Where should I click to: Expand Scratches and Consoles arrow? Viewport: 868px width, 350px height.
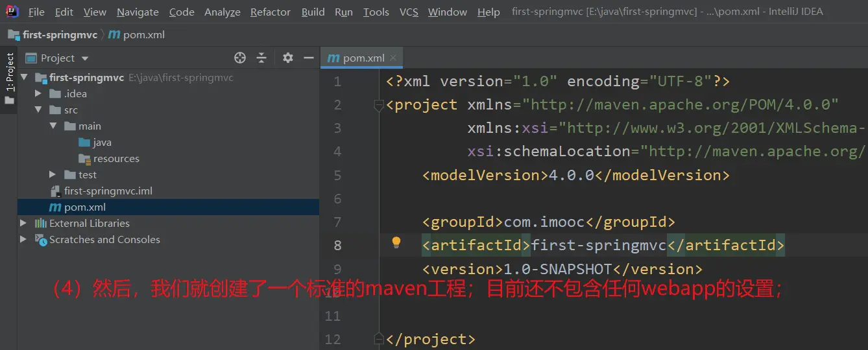[x=24, y=240]
